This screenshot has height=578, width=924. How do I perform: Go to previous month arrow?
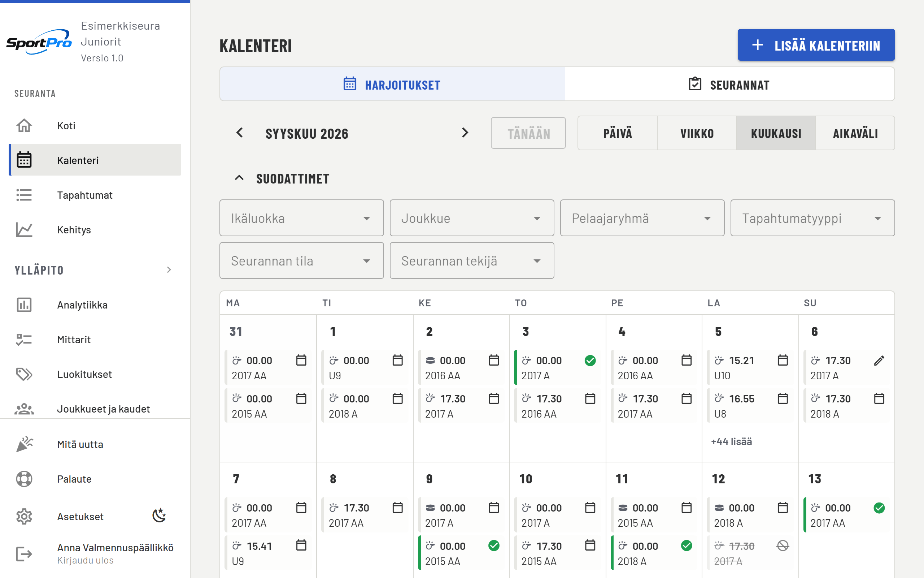(239, 133)
